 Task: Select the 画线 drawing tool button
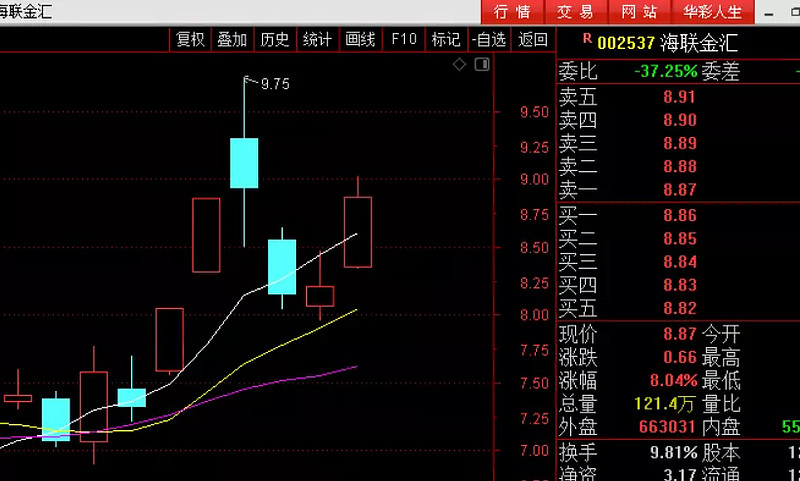pos(360,39)
